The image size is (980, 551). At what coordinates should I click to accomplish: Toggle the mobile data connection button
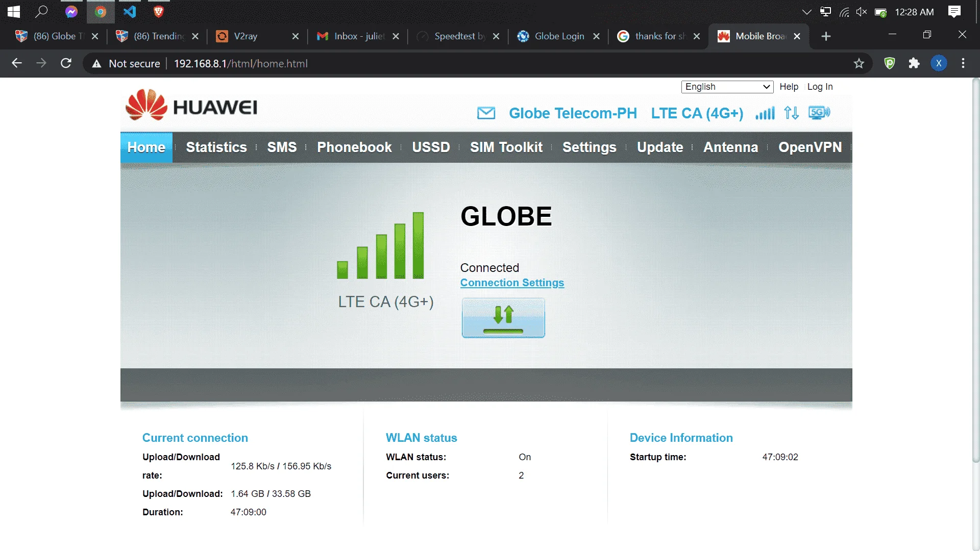tap(503, 318)
